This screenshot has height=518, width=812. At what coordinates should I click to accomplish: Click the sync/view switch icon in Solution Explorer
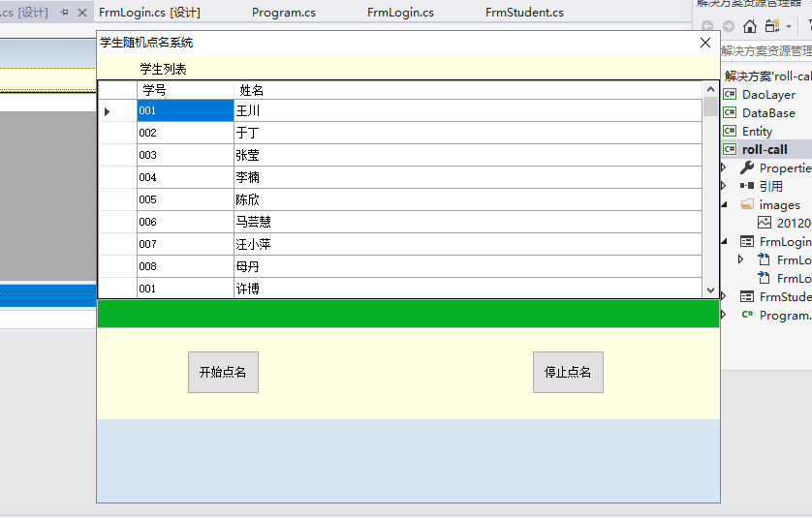(x=772, y=25)
